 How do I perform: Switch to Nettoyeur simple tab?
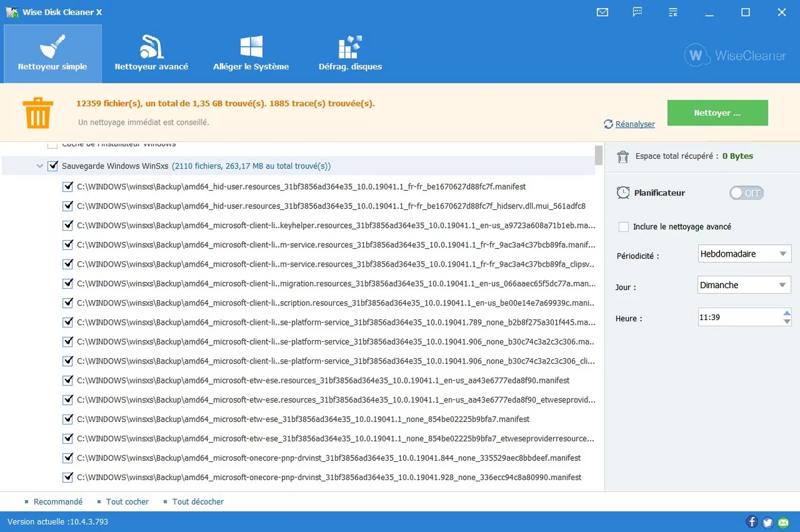(x=53, y=53)
